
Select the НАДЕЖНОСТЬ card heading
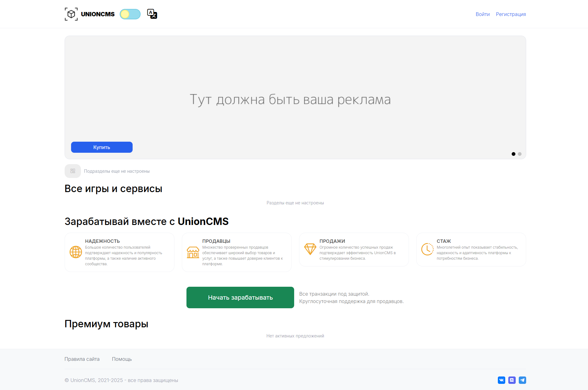tap(102, 241)
